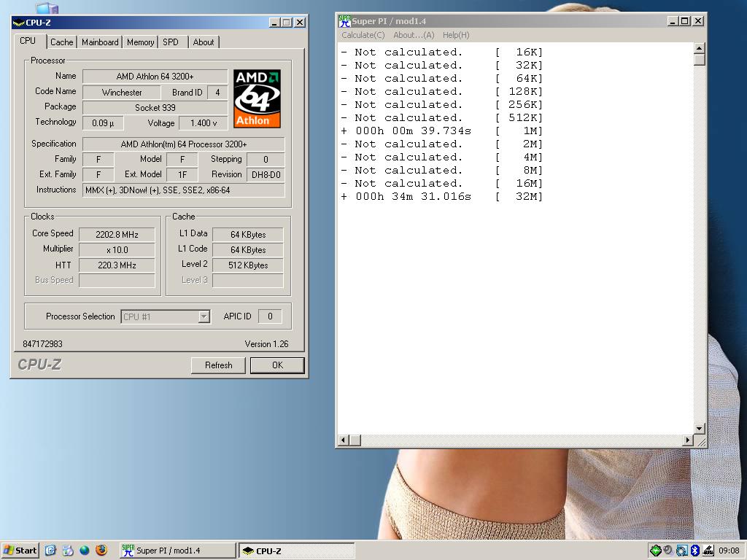Click the HTT value 220.3 MHz
This screenshot has height=560, width=747.
(117, 265)
